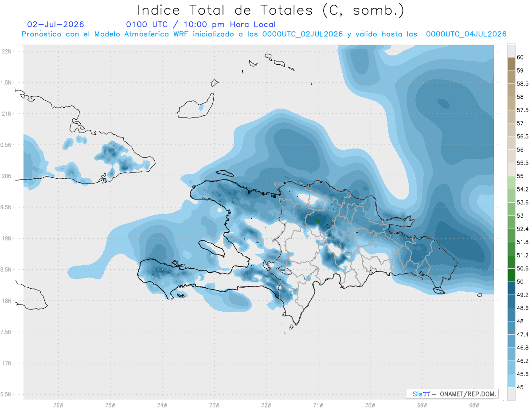Click the 'Pronóstico con el Modelo Atmósferico WRF' line
The height and width of the screenshot is (411, 532).
click(x=264, y=34)
